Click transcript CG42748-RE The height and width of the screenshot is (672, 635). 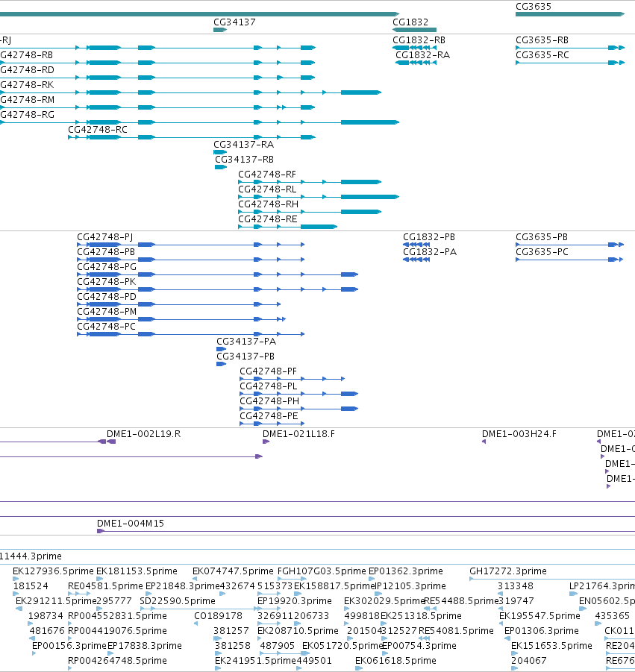pyautogui.click(x=268, y=219)
